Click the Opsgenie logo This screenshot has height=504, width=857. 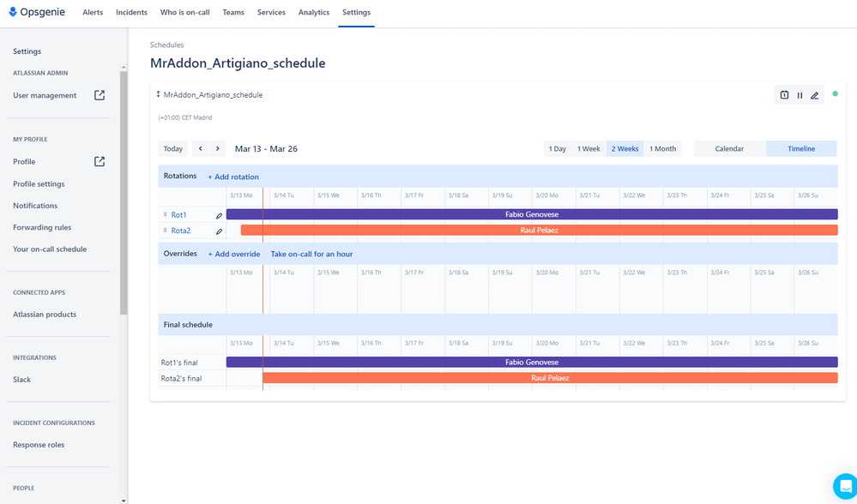pyautogui.click(x=36, y=12)
